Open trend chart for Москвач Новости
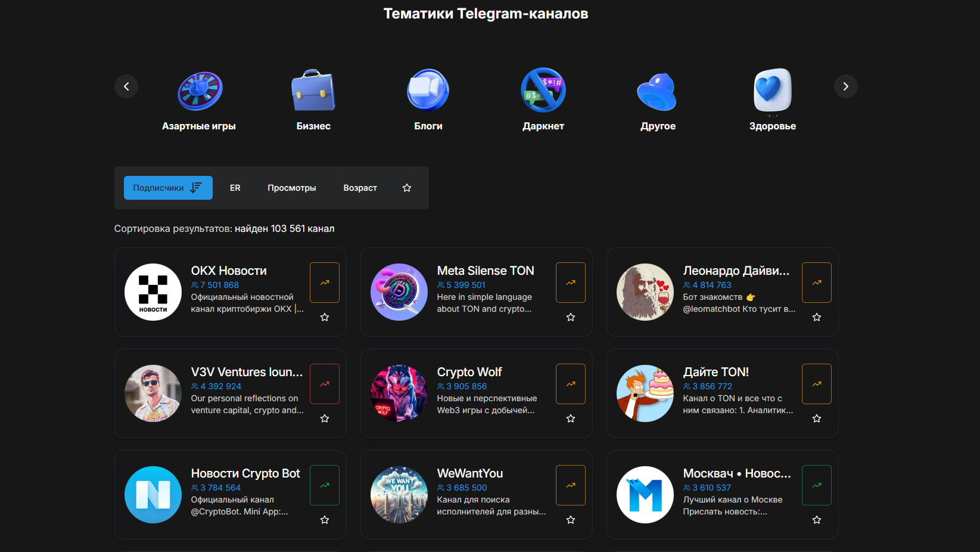 (817, 485)
